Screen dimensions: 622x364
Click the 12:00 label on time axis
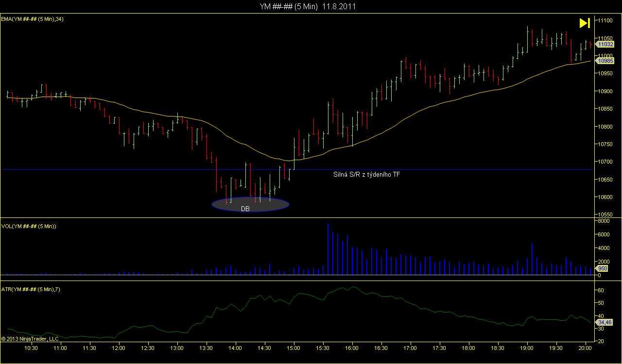click(x=119, y=348)
